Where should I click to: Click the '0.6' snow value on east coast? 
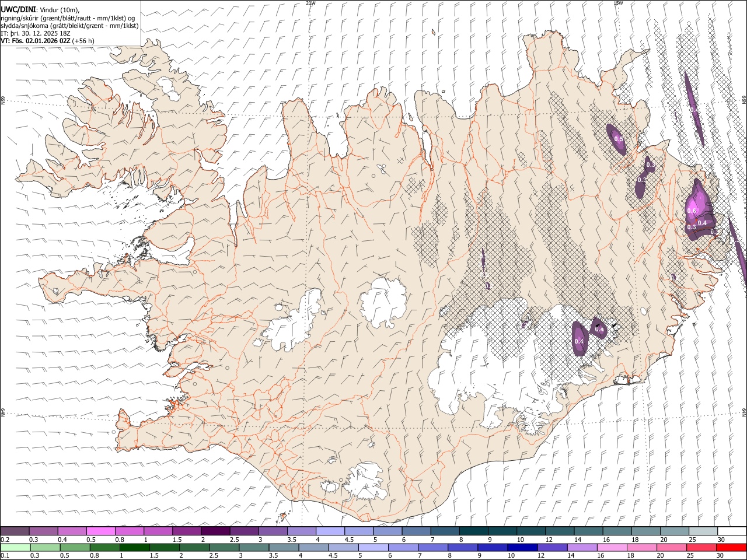pos(692,211)
